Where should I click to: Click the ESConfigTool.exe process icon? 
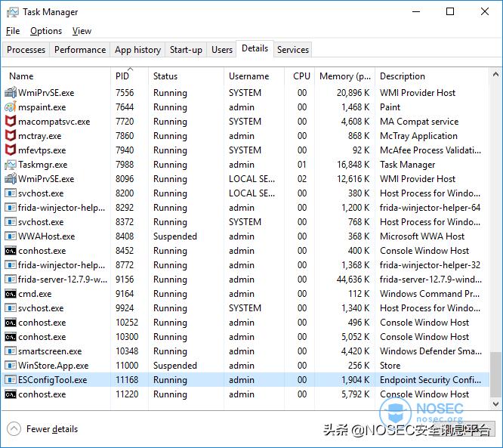(11, 380)
